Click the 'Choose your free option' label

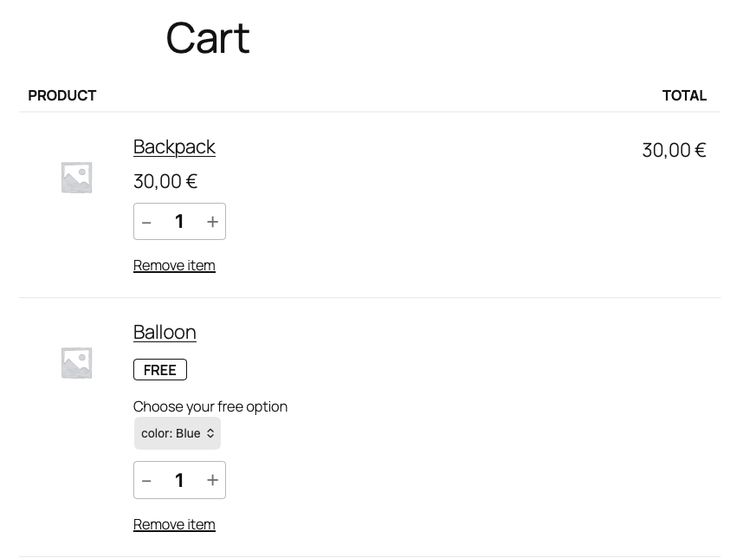(x=210, y=406)
